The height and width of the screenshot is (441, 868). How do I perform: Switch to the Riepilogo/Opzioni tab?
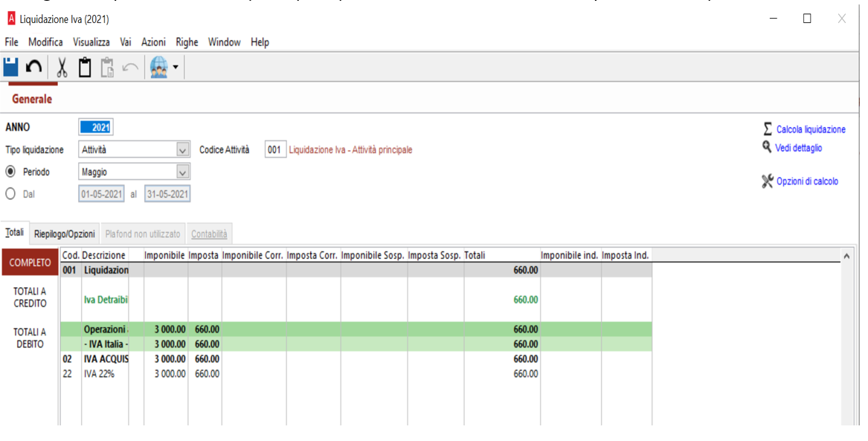64,234
